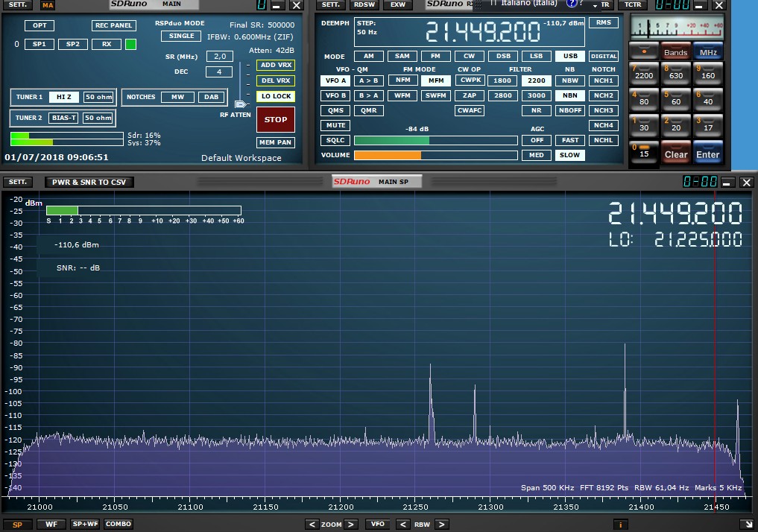
Task: Click the red STOP button
Action: pos(276,119)
